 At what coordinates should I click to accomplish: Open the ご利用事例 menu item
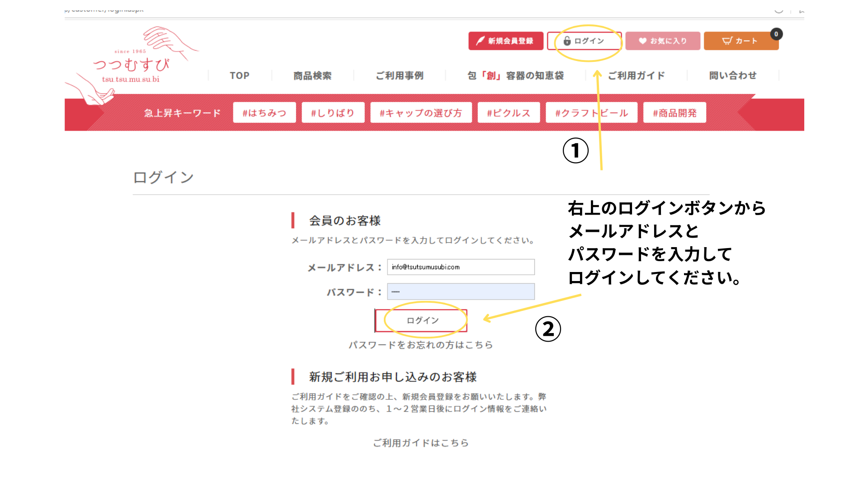tap(400, 75)
